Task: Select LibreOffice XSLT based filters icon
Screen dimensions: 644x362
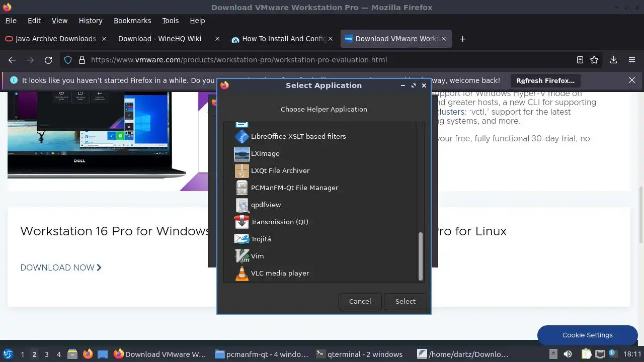Action: 242,136
